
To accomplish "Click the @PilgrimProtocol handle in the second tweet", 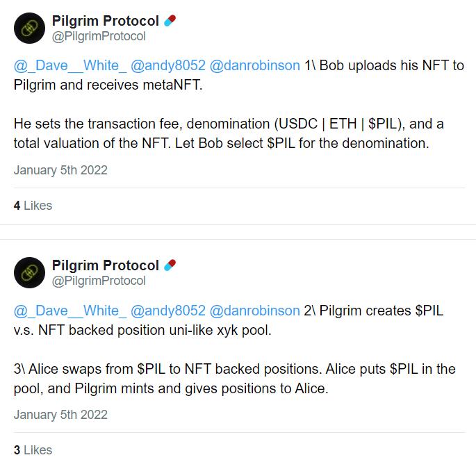I will point(99,281).
